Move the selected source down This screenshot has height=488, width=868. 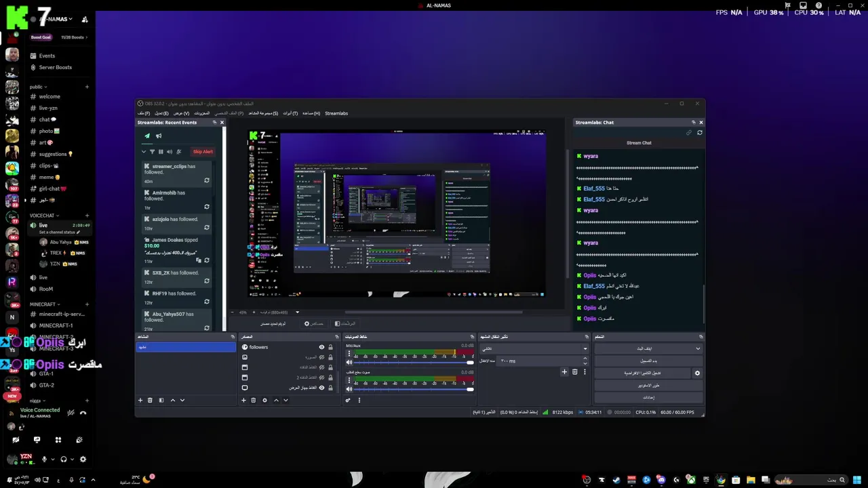[x=285, y=401]
